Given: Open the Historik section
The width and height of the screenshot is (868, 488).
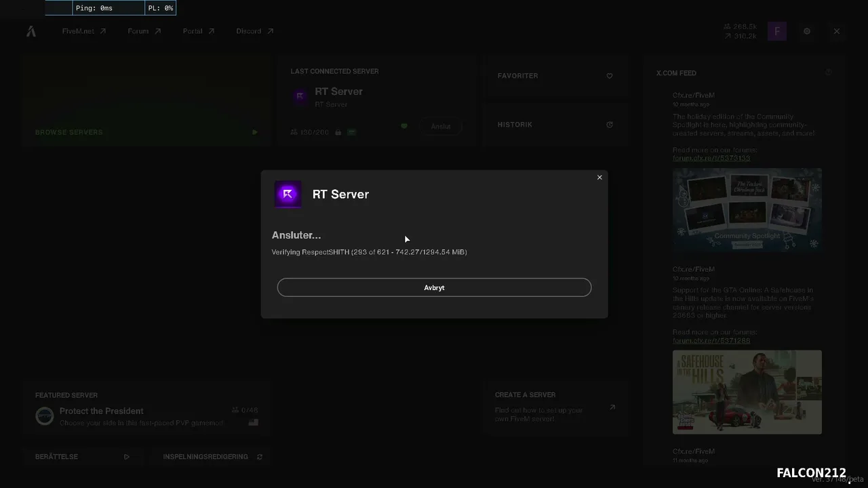Looking at the screenshot, I should (x=555, y=125).
